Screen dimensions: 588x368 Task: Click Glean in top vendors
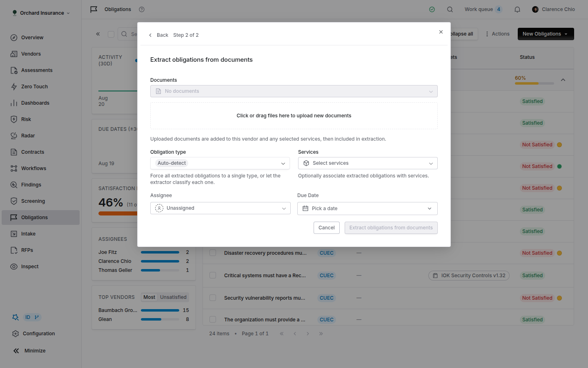click(x=105, y=319)
